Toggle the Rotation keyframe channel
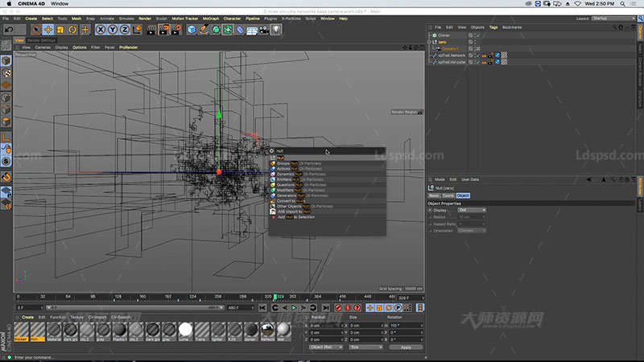The width and height of the screenshot is (644, 362). (389, 308)
